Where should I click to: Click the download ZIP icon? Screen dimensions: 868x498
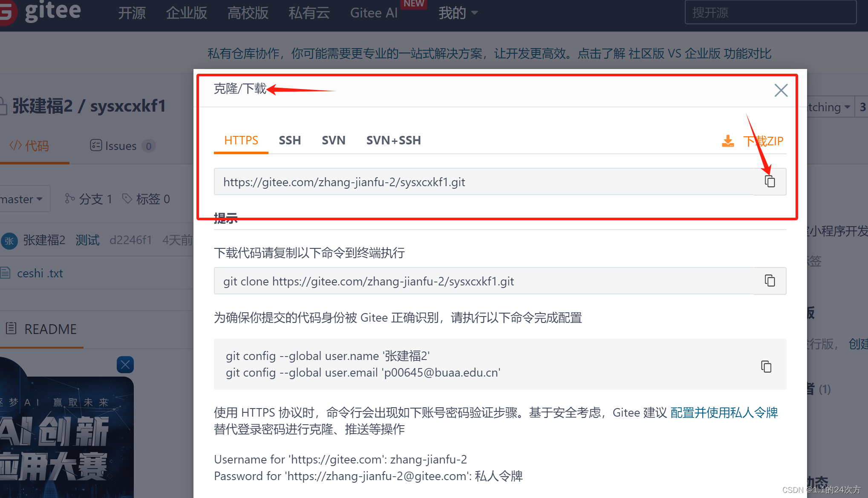[x=728, y=141]
